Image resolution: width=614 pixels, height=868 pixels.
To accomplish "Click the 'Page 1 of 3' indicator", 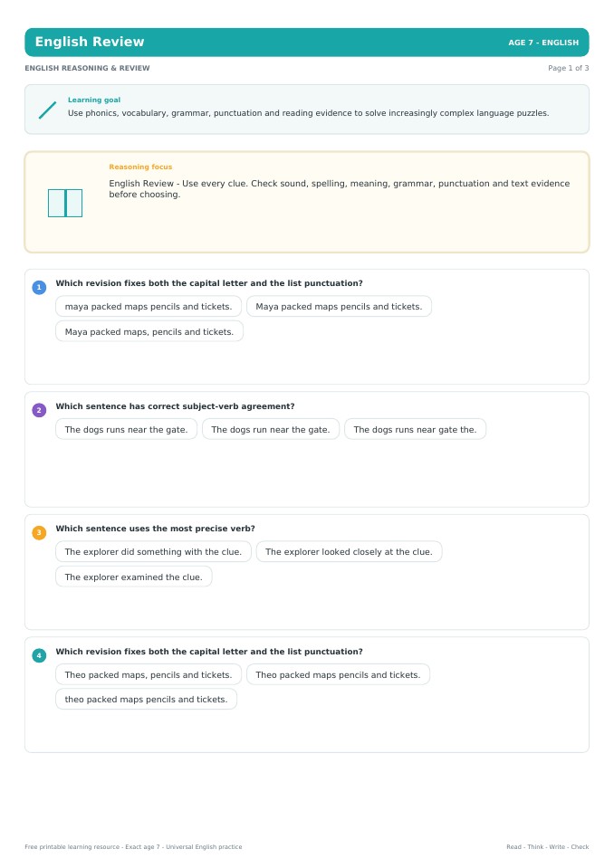I will coord(568,68).
